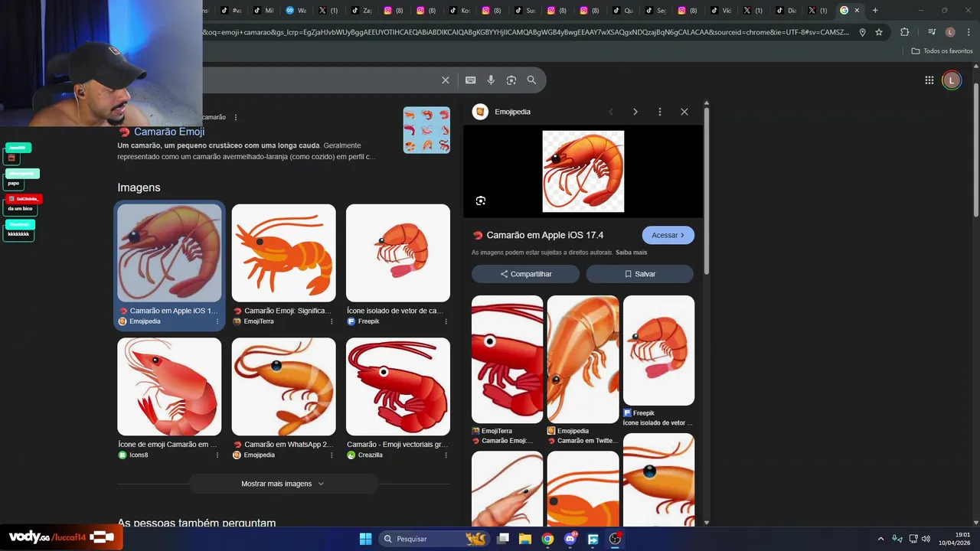Search by image with Google Lens
Image resolution: width=980 pixels, height=551 pixels.
pyautogui.click(x=511, y=80)
